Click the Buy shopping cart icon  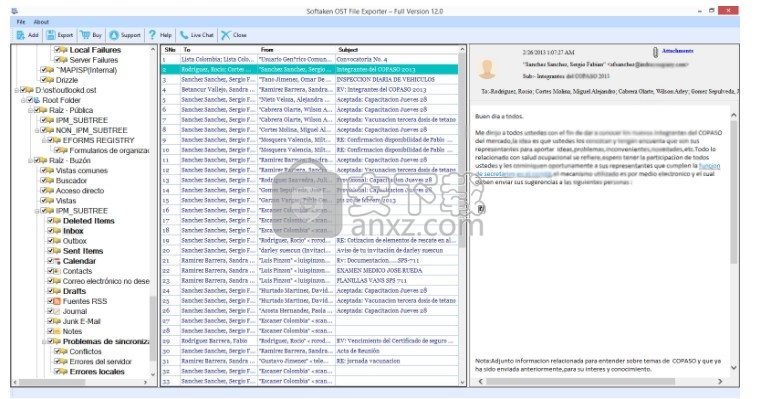coord(85,35)
